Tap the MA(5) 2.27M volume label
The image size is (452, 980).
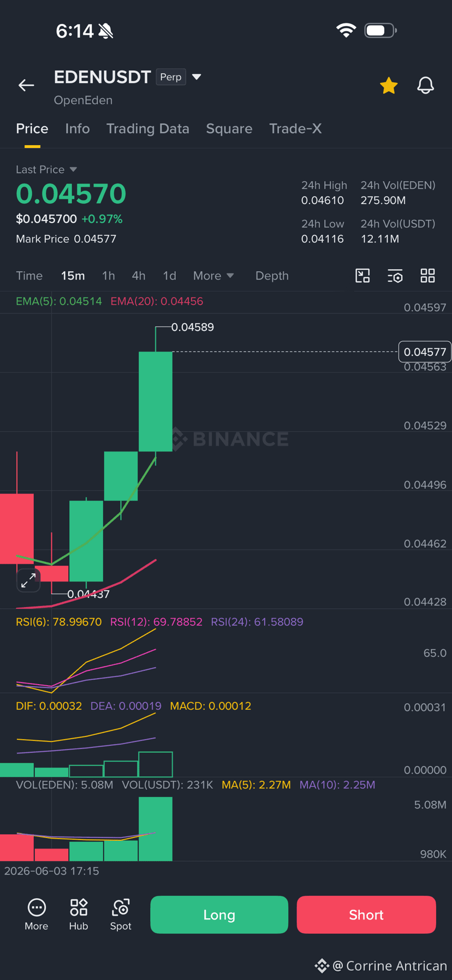tap(256, 785)
